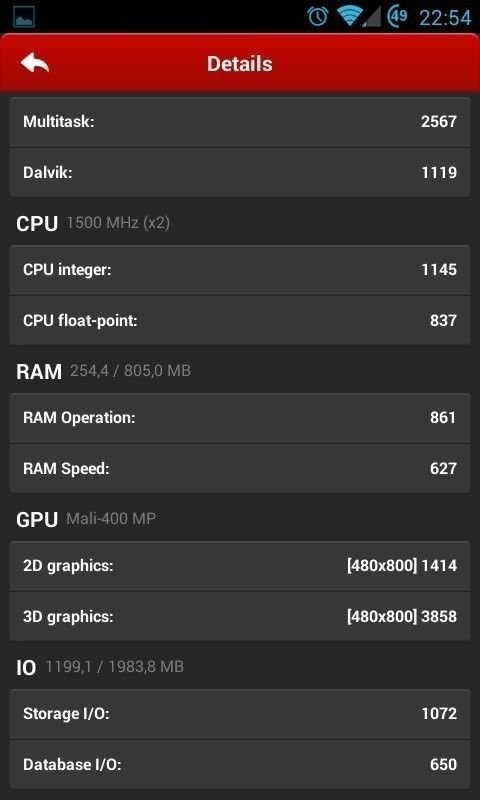Screen dimensions: 480x800
Task: Tap the Wi-Fi signal icon
Action: tap(349, 16)
